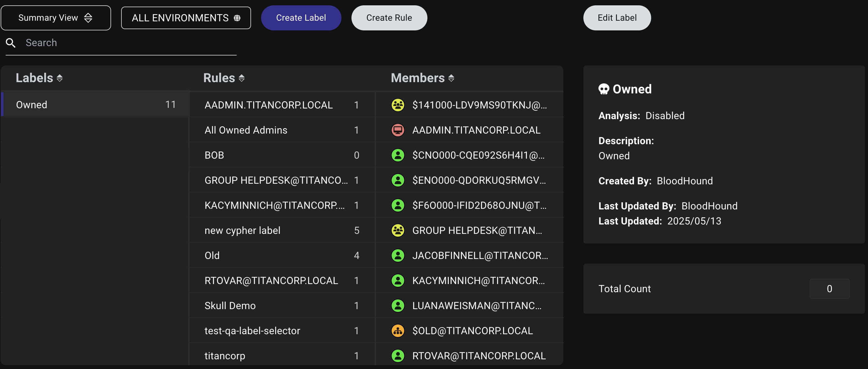Click the red computer icon for AADMIN.TITANCORP.LOCAL member
This screenshot has height=369, width=868.
(x=398, y=130)
